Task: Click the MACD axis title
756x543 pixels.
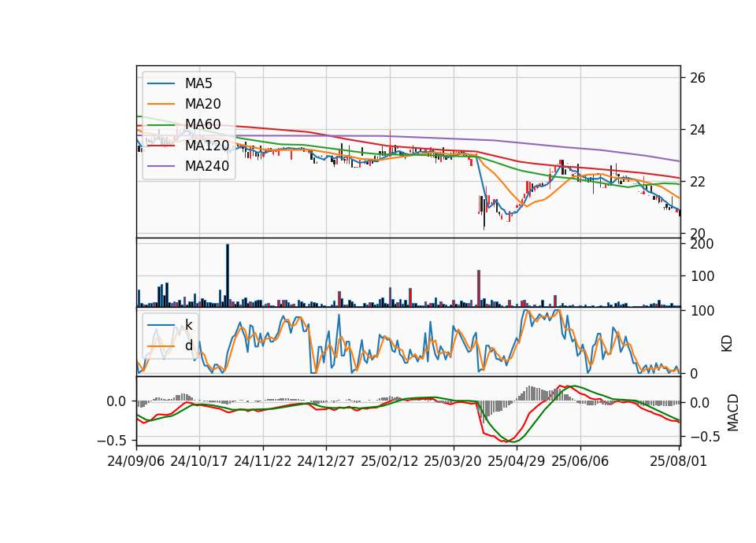Action: (733, 412)
